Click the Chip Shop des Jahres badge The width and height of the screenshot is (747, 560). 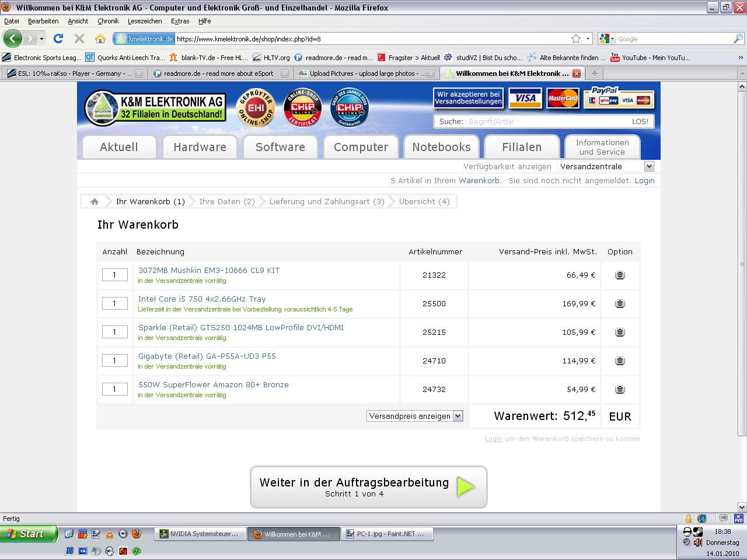[349, 107]
